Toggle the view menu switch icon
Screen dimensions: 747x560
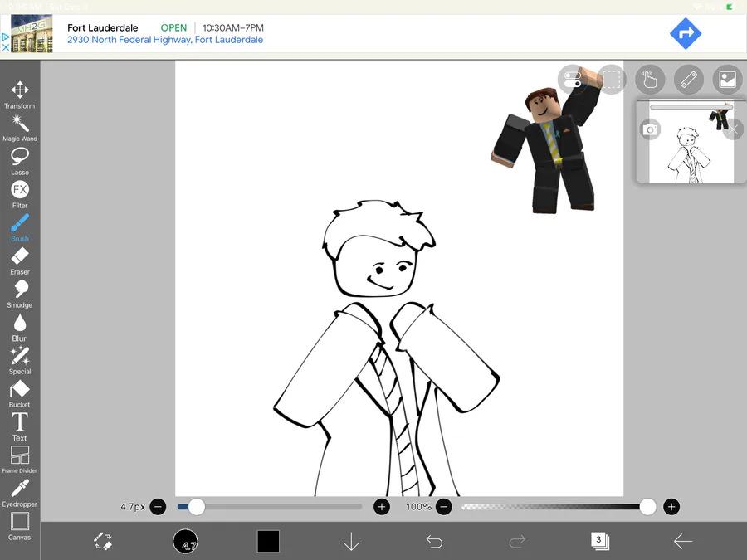coord(572,80)
